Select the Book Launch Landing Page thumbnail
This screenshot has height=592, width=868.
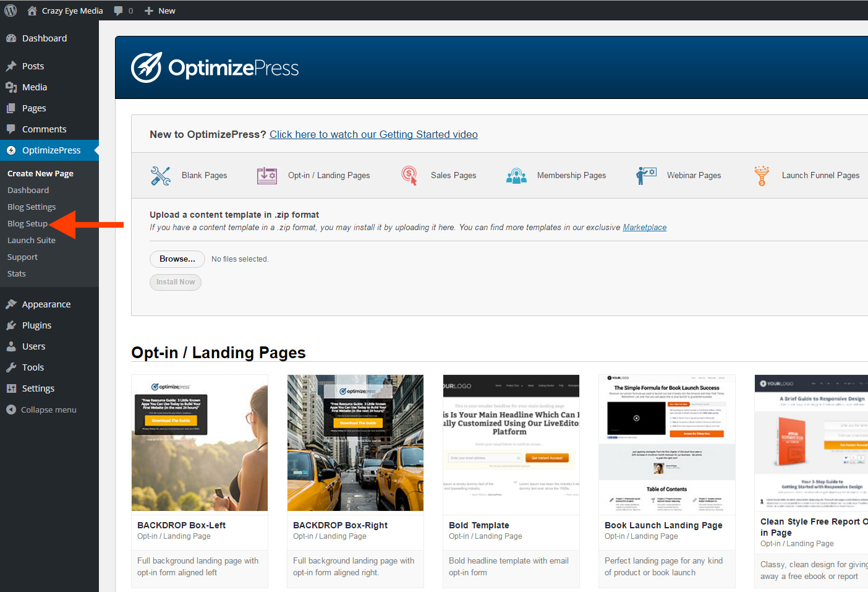667,443
